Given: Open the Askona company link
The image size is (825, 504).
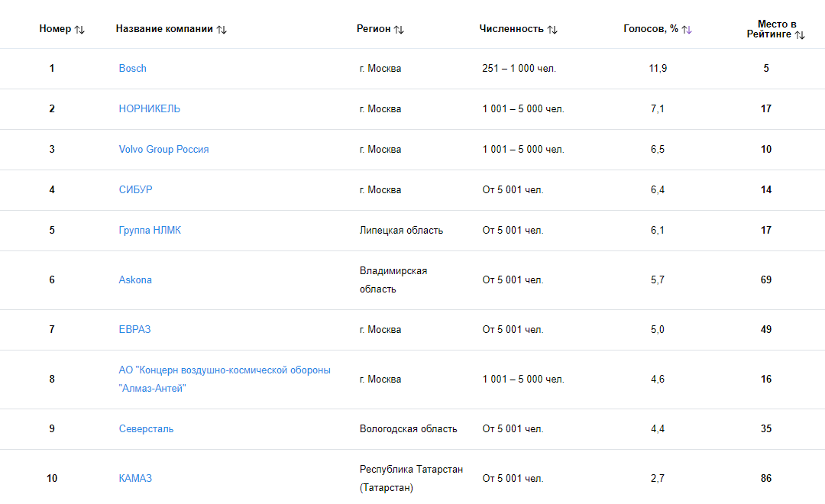Looking at the screenshot, I should (135, 280).
